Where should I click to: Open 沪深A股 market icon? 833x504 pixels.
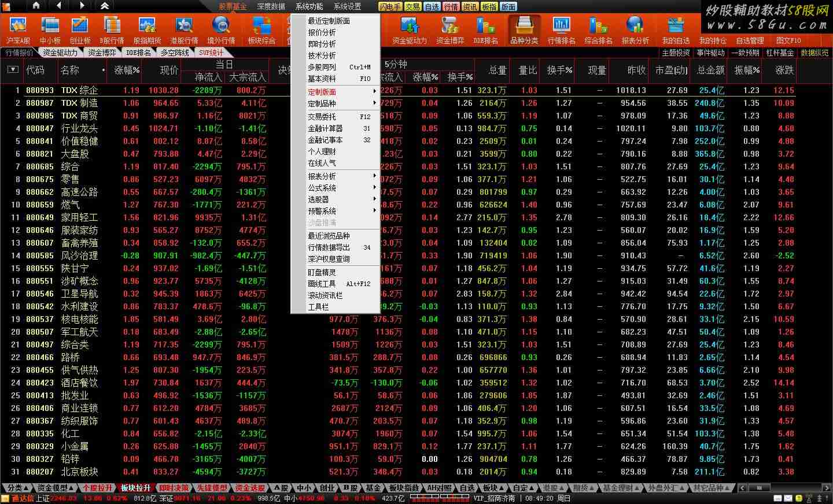click(x=18, y=30)
